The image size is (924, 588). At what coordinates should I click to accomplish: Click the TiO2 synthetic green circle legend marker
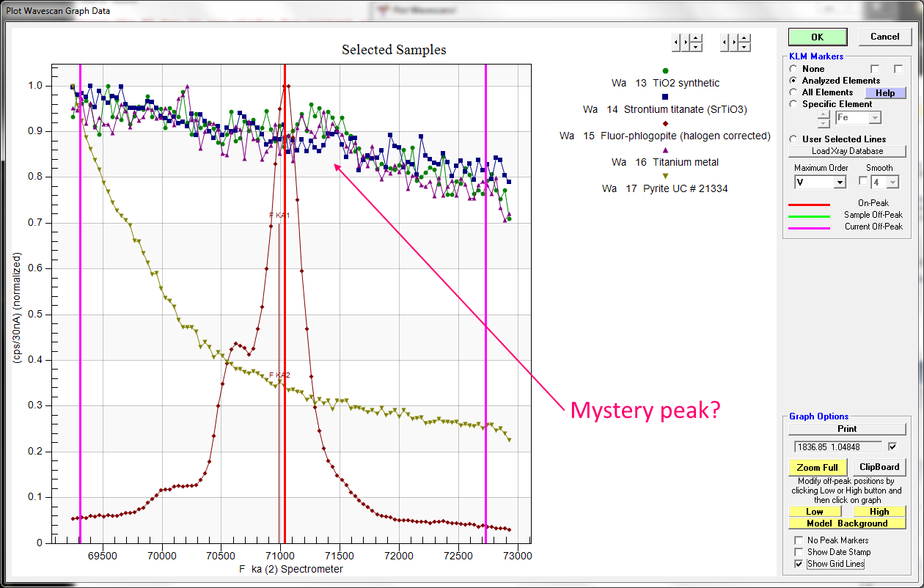[665, 70]
